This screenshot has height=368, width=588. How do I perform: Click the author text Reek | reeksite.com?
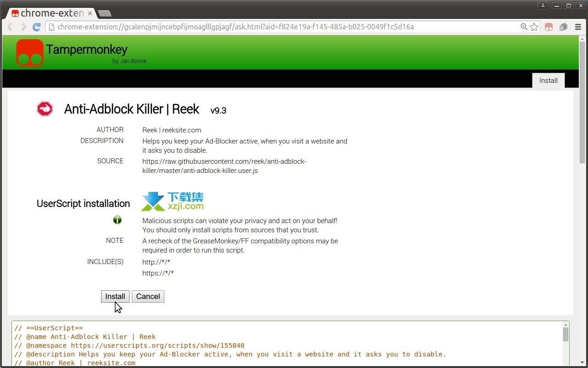pyautogui.click(x=172, y=130)
